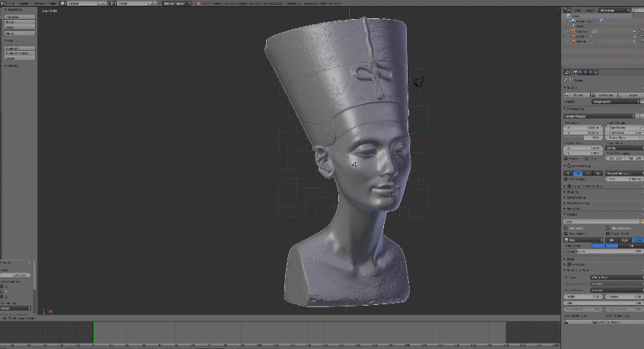Click the Scale button in tool shelf
Image resolution: width=644 pixels, height=349 pixels.
click(x=20, y=27)
